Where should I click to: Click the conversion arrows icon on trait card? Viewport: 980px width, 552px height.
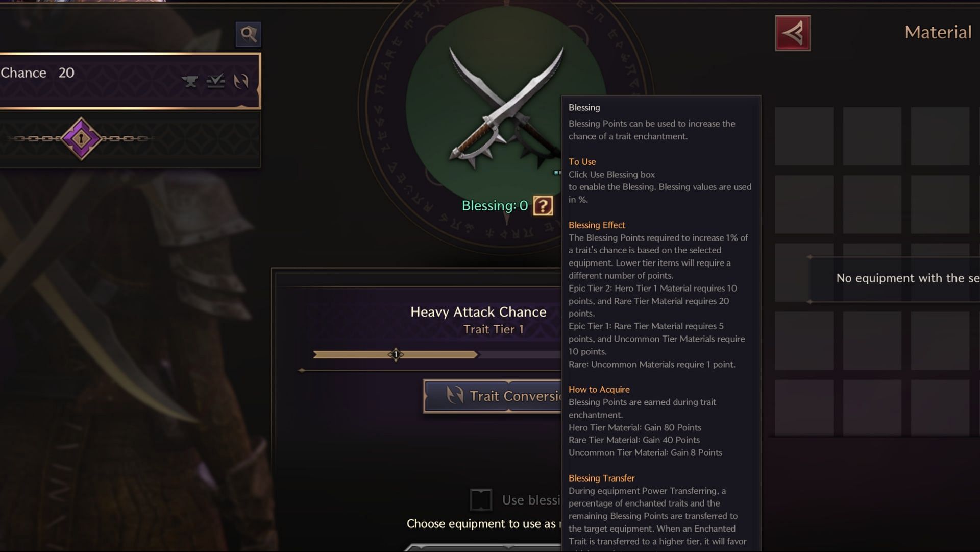[241, 81]
